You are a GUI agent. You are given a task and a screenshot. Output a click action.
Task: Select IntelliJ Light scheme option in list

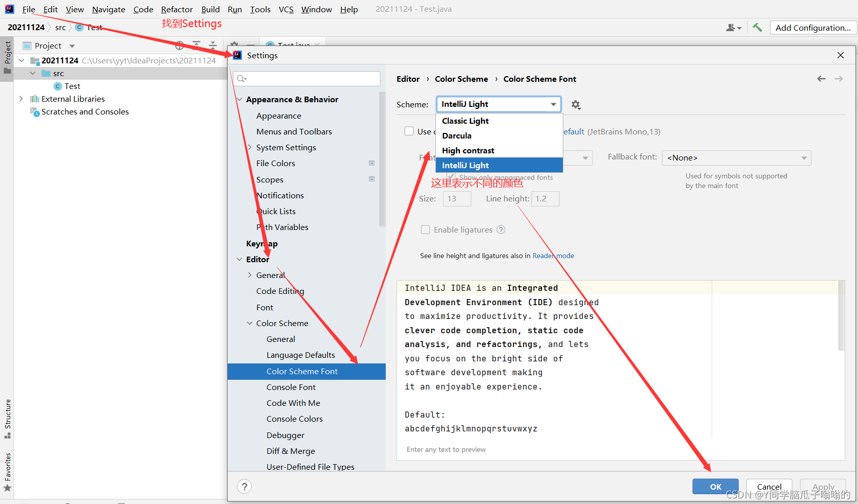(x=499, y=165)
